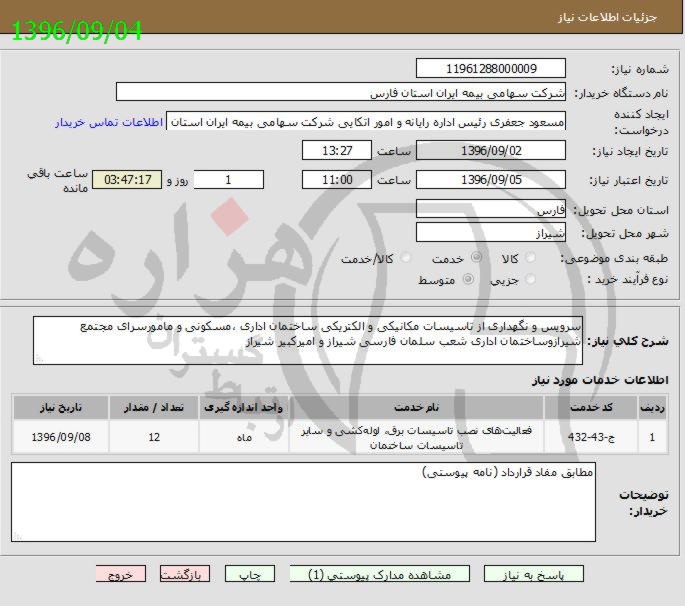Click the توضیحات خریدار text area
This screenshot has height=606, width=685.
tap(304, 502)
